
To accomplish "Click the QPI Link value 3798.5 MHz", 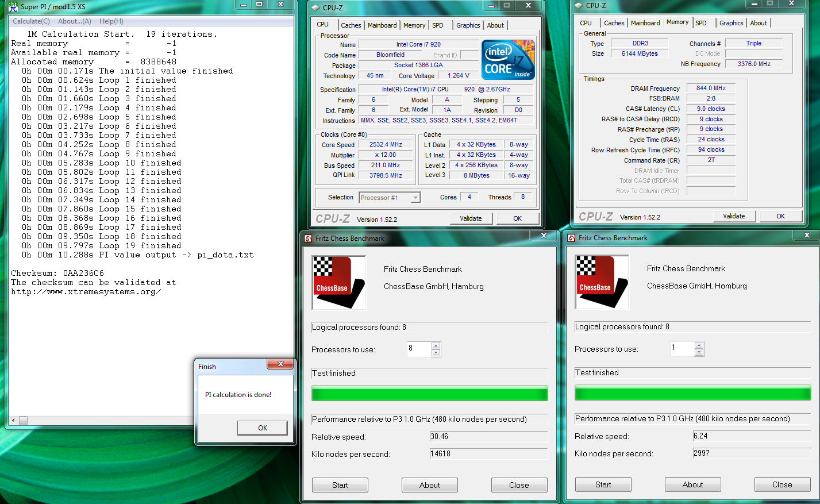I will [386, 175].
